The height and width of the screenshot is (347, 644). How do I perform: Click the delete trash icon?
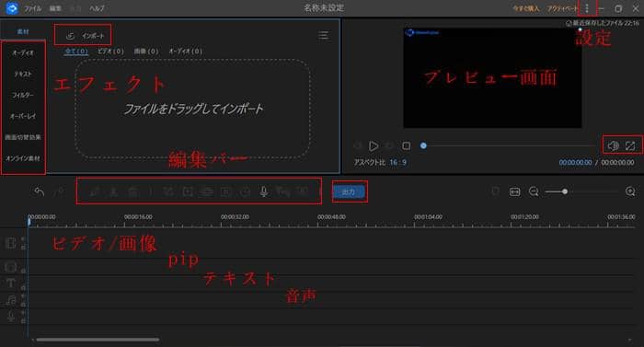click(x=132, y=191)
